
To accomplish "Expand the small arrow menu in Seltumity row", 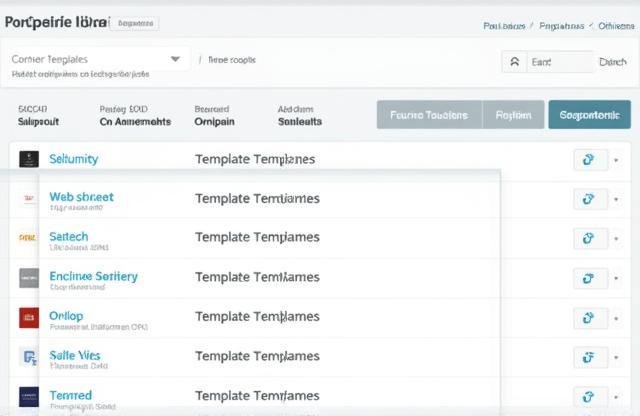I will 616,160.
